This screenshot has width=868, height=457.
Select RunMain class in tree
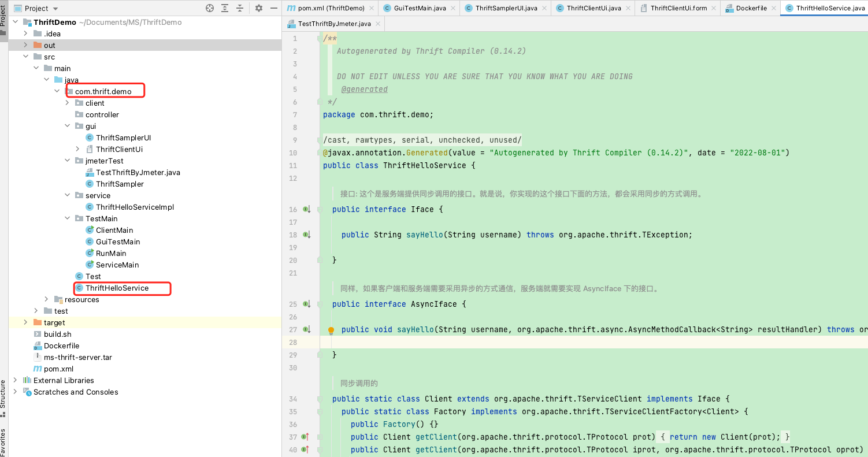pos(111,253)
